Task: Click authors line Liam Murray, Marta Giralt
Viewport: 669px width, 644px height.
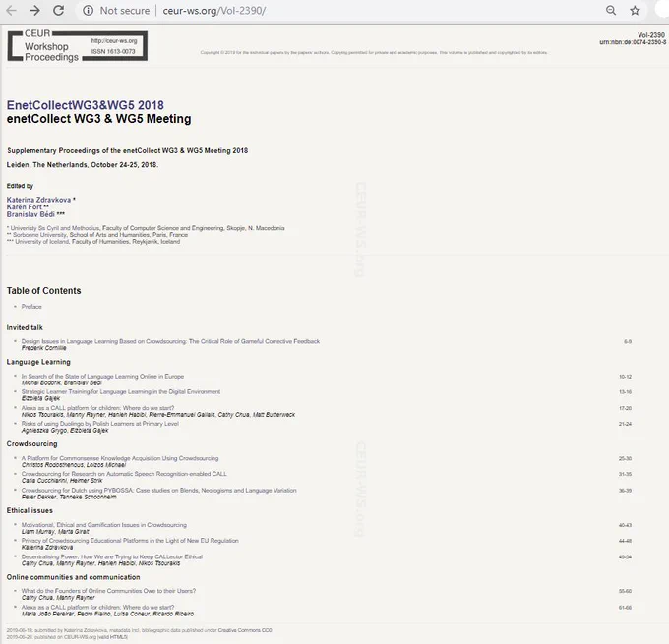Action: tap(55, 532)
